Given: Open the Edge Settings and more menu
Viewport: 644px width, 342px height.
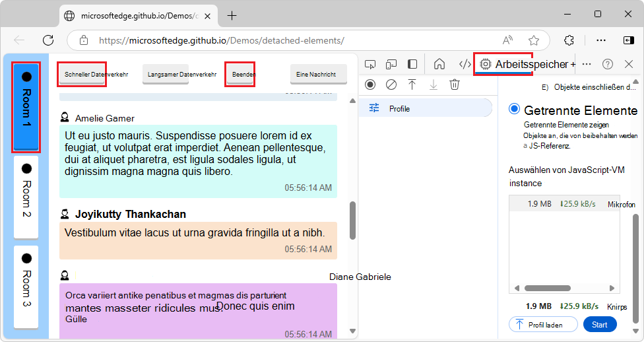Looking at the screenshot, I should click(x=601, y=40).
